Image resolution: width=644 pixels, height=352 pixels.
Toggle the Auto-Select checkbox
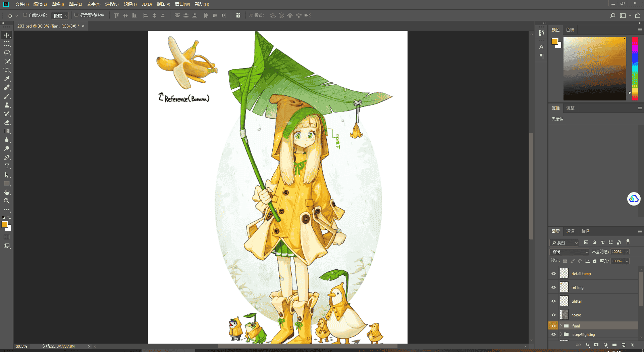pyautogui.click(x=25, y=15)
